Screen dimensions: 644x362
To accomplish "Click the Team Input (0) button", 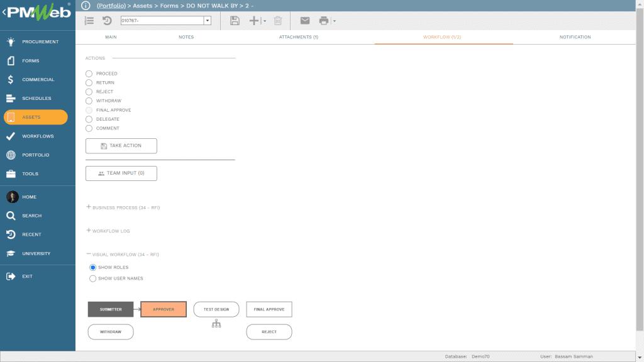I will click(121, 173).
